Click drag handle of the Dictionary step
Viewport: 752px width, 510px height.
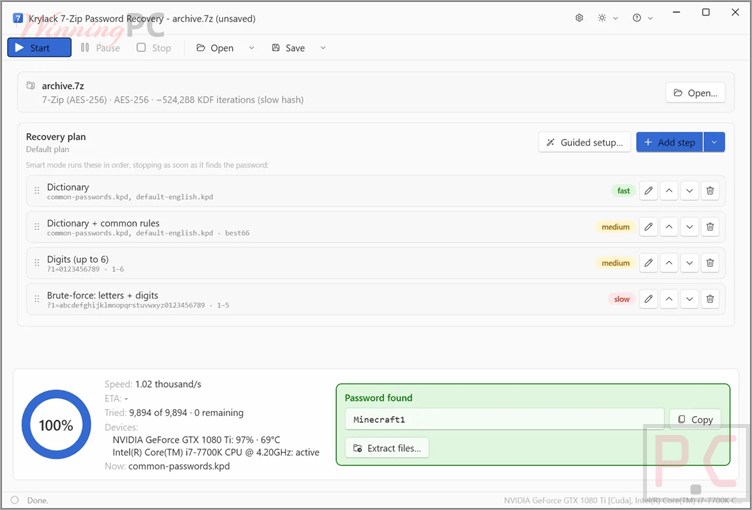coord(37,190)
